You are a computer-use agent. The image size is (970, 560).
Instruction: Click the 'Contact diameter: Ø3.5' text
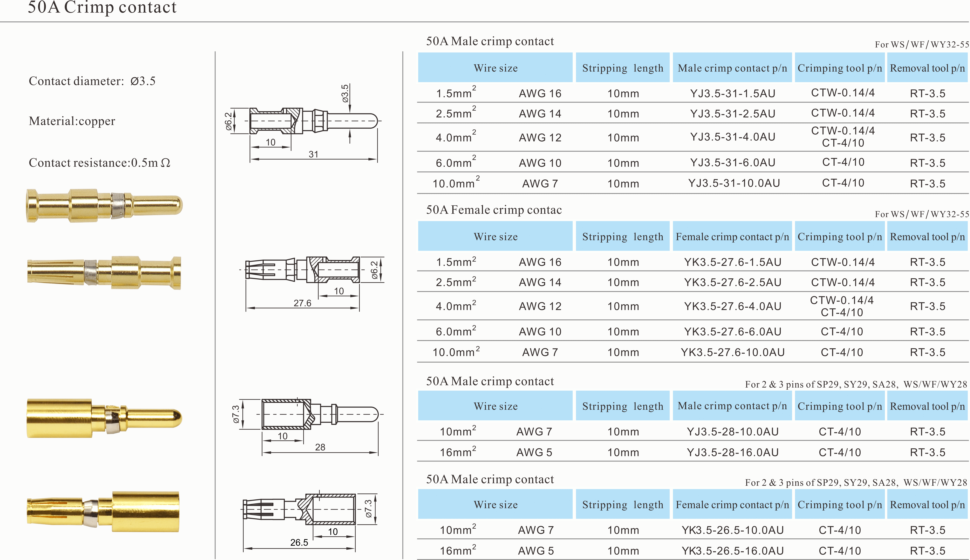tap(92, 81)
